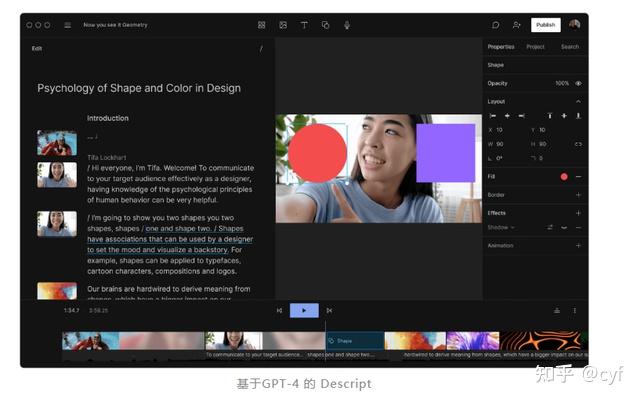Click project name 'Now you see it Geometry'

115,25
